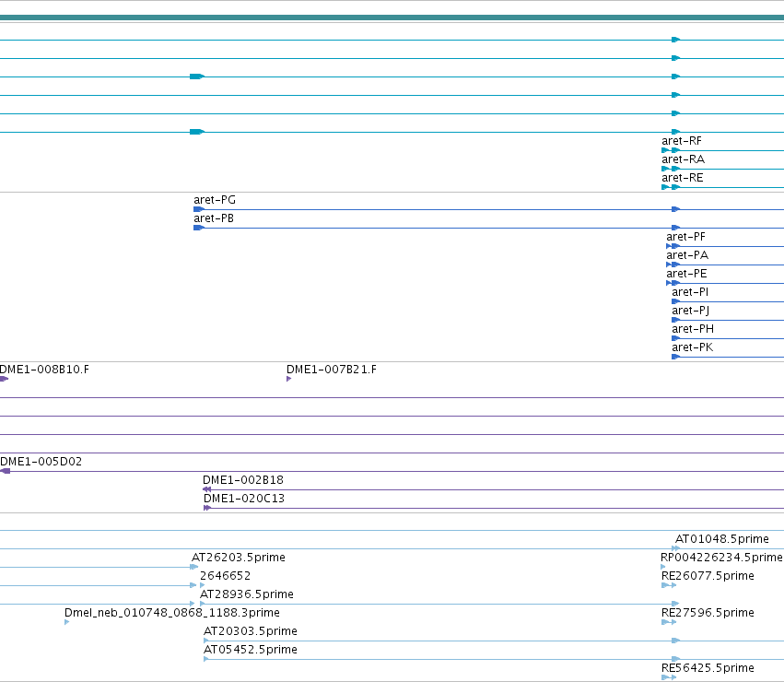Click the purple arrows under DME1-020C13
Image resolution: width=784 pixels, height=682 pixels.
207,508
